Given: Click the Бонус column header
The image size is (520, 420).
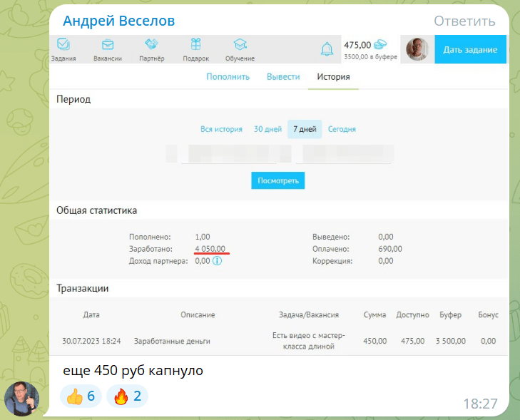Looking at the screenshot, I should pos(488,314).
